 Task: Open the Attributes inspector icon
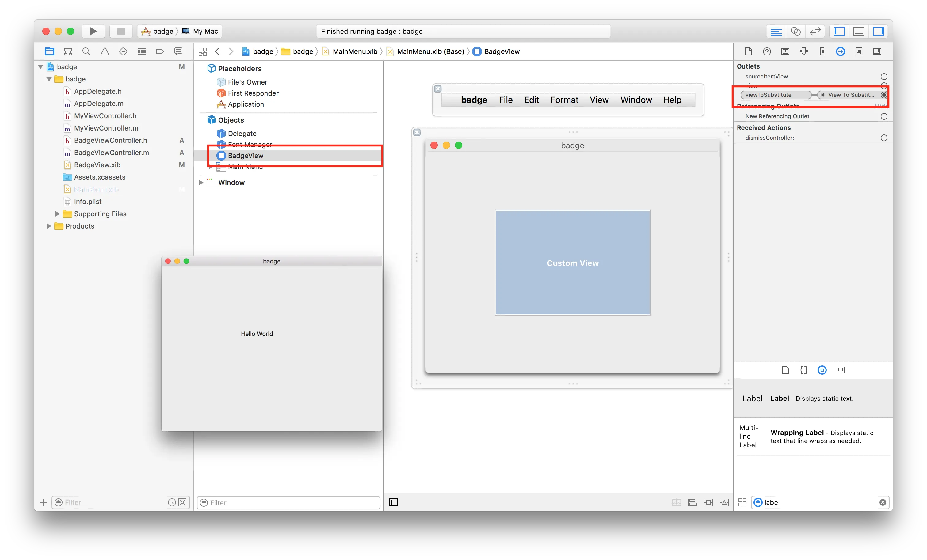click(x=803, y=51)
